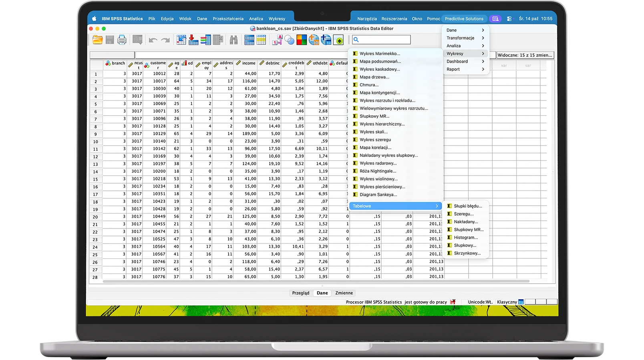
Task: Click the toolbar search field
Action: (381, 40)
